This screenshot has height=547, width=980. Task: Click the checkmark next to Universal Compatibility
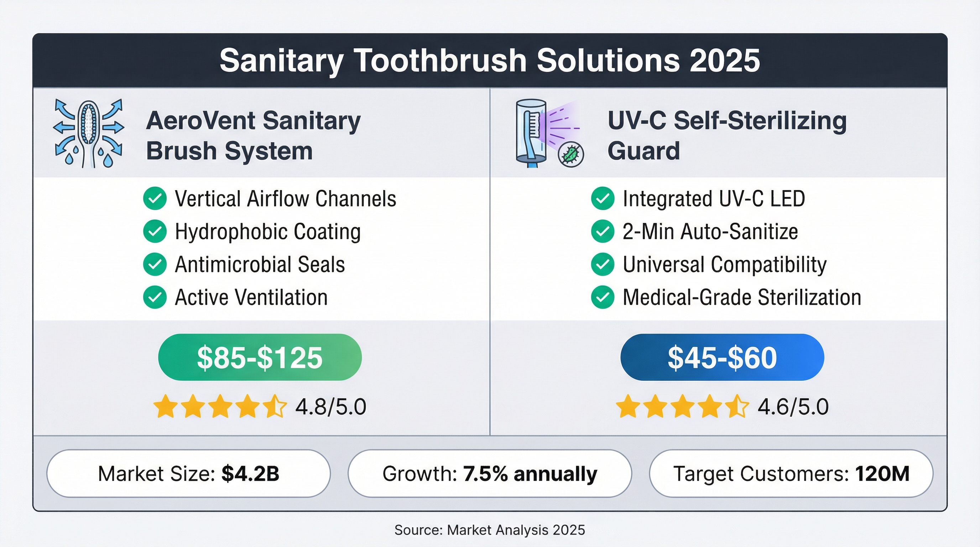click(x=603, y=264)
